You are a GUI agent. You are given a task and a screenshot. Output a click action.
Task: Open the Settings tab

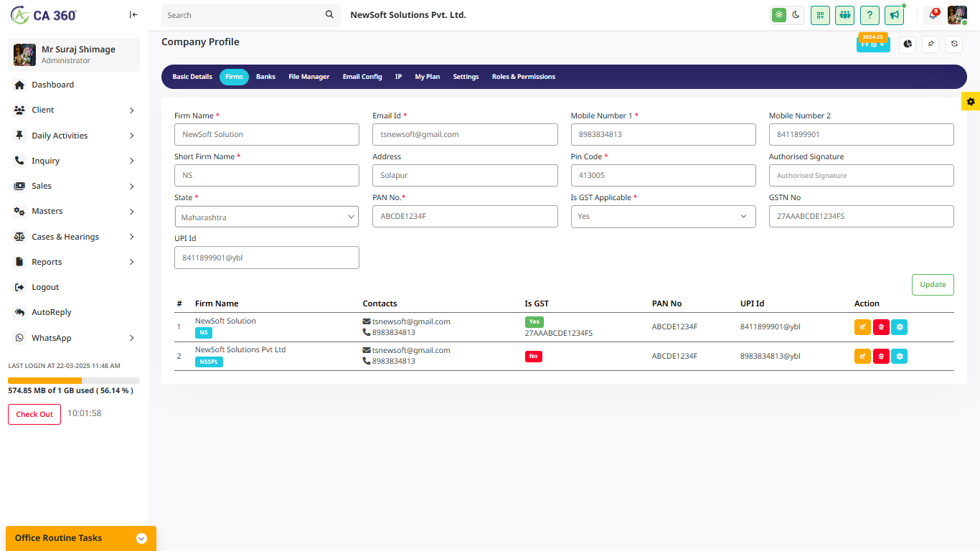(466, 77)
